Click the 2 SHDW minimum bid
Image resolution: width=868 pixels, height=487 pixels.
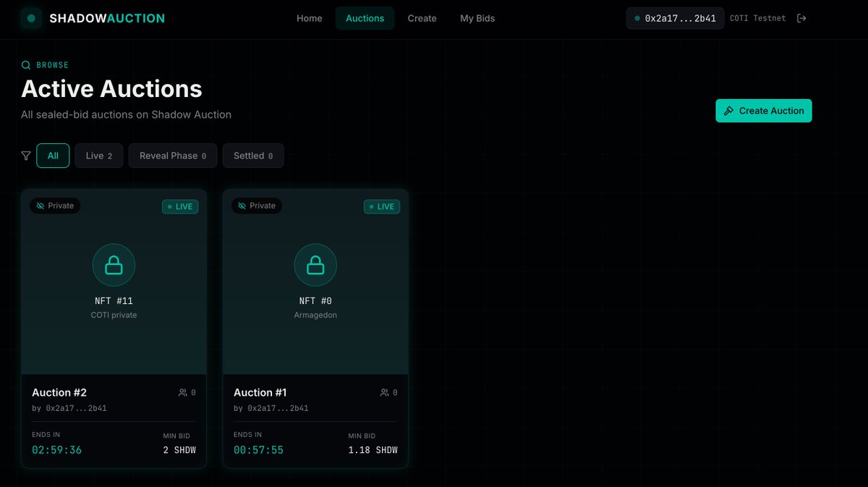click(x=179, y=450)
